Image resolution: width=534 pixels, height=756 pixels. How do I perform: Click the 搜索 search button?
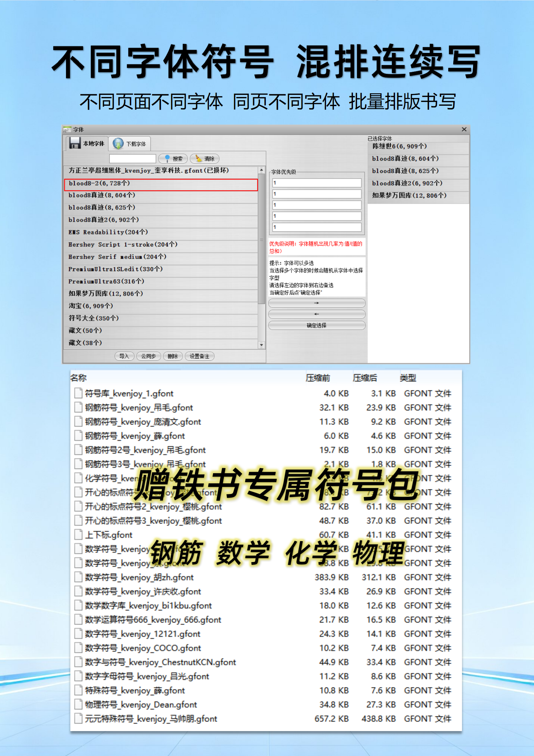pyautogui.click(x=173, y=159)
